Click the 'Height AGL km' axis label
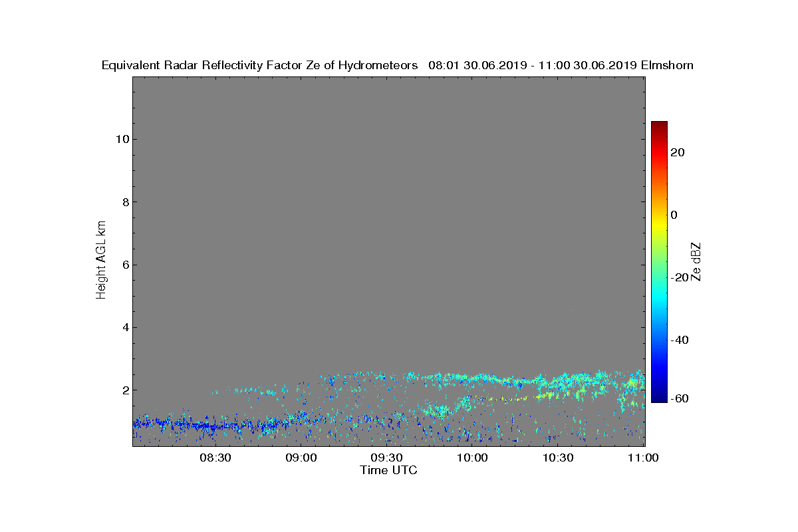This screenshot has width=798, height=532. coord(101,260)
